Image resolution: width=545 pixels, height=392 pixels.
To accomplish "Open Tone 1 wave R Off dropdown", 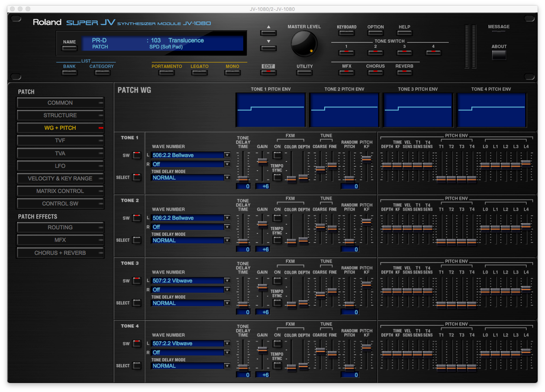I will (x=190, y=164).
